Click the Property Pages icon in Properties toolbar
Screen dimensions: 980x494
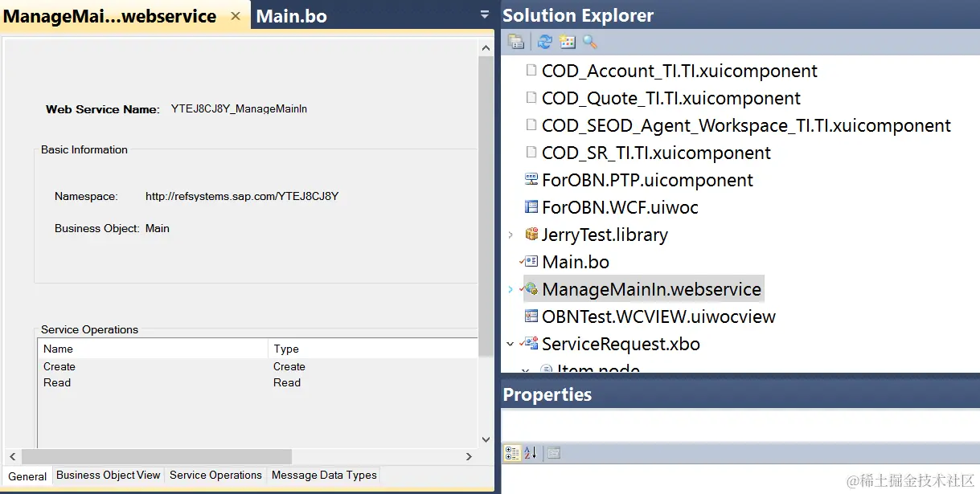pos(553,453)
